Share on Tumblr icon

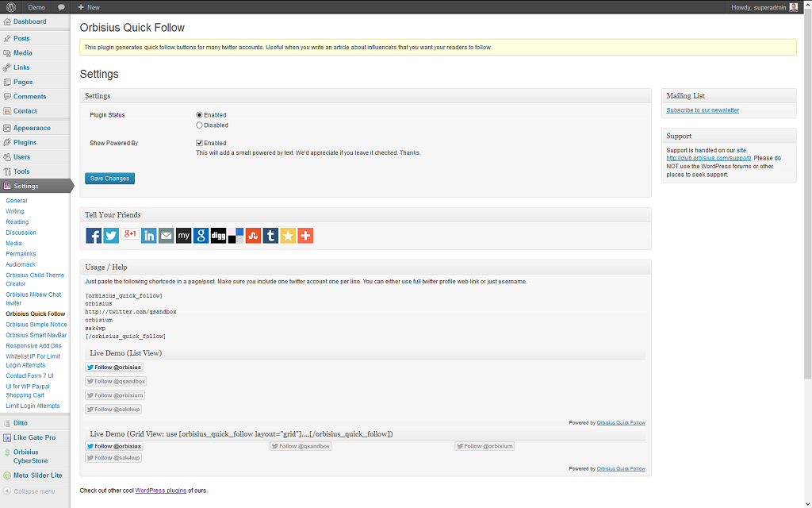270,236
